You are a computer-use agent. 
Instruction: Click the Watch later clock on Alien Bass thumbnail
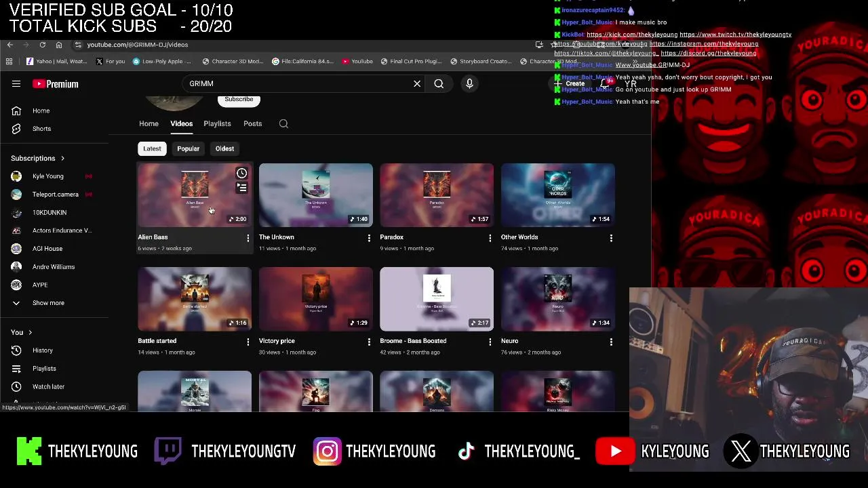tap(241, 174)
